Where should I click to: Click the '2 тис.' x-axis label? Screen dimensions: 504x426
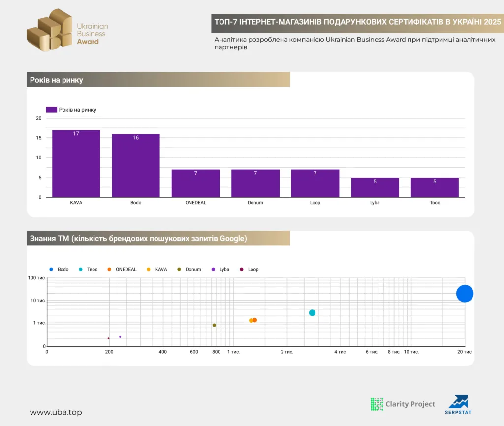point(287,352)
